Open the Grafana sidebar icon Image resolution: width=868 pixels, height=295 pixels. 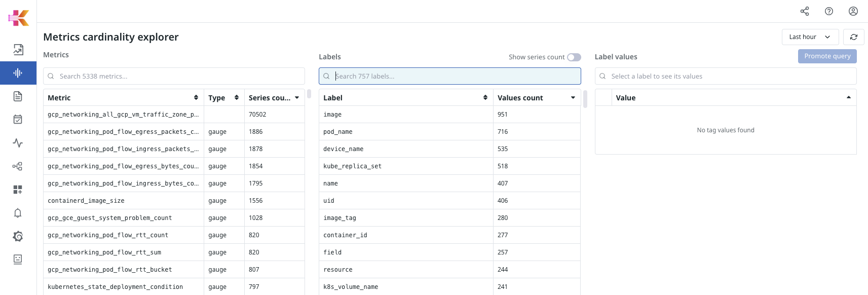(18, 236)
